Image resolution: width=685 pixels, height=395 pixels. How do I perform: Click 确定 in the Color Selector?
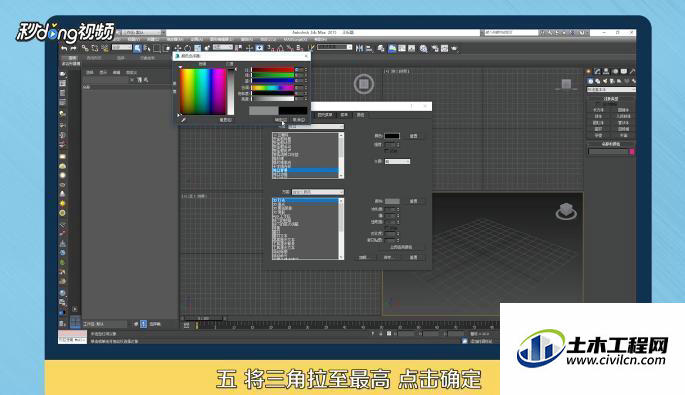[280, 120]
